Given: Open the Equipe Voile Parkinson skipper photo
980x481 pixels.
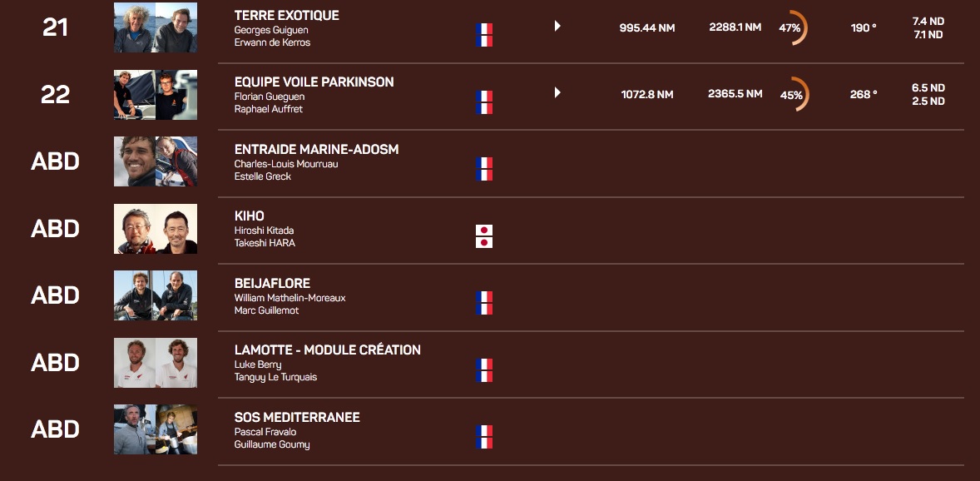Looking at the screenshot, I should pos(156,95).
